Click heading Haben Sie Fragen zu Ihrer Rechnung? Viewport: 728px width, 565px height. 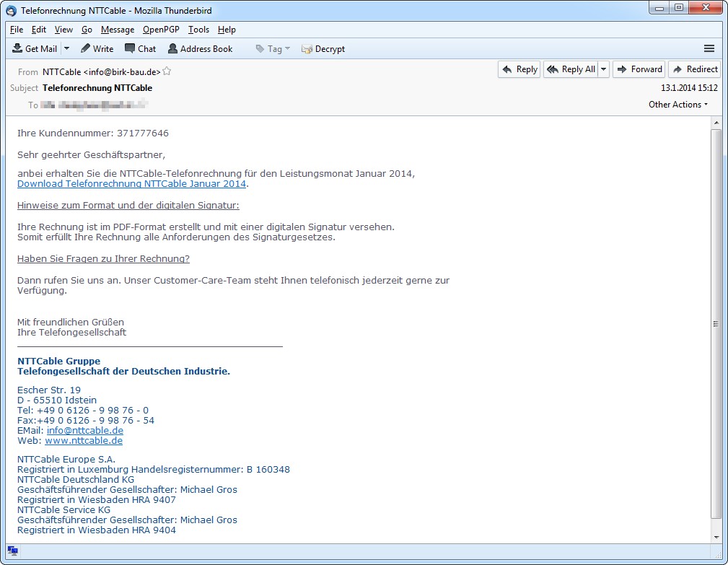tap(103, 258)
